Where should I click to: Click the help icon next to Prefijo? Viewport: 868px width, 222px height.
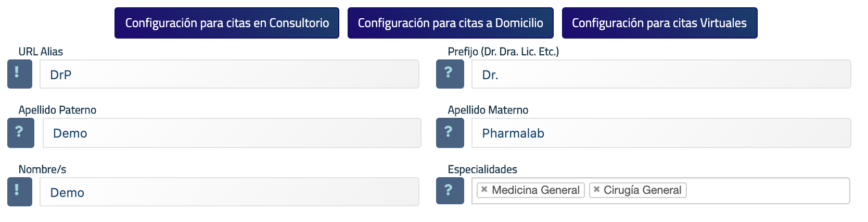(450, 74)
